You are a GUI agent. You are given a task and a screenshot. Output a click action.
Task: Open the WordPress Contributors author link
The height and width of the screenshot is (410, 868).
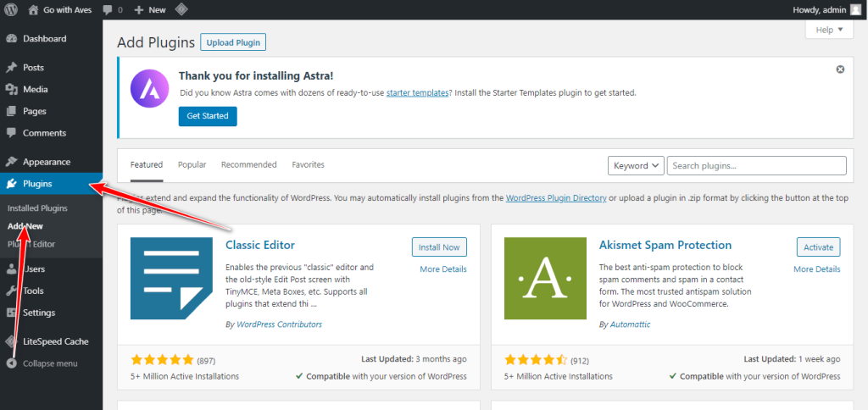pos(279,324)
